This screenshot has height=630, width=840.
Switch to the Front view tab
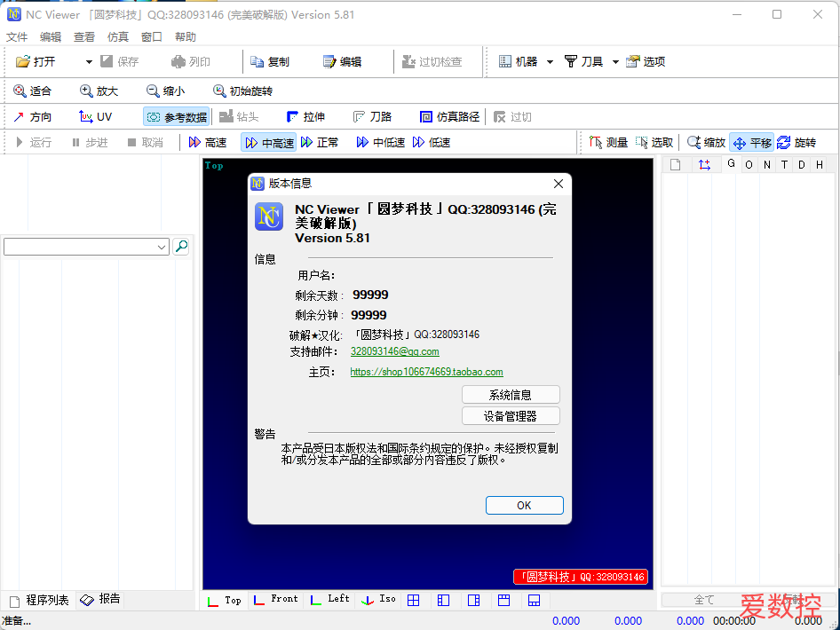coord(276,600)
